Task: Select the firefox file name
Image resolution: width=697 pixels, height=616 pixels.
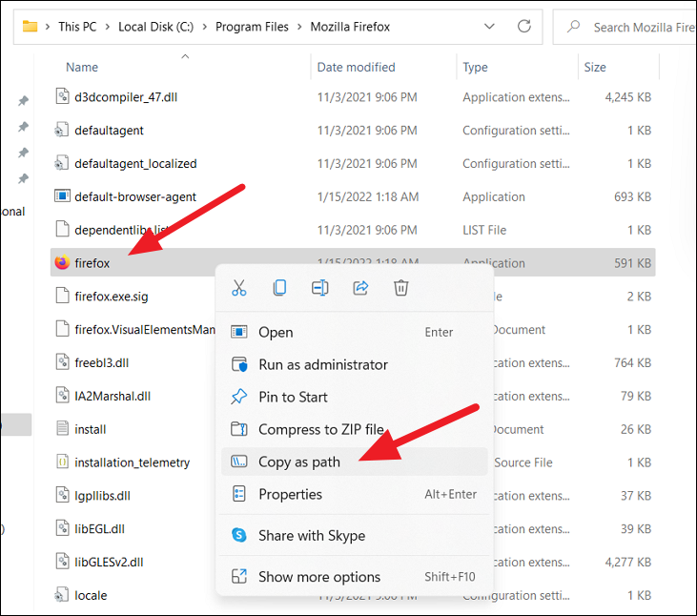Action: click(x=92, y=263)
